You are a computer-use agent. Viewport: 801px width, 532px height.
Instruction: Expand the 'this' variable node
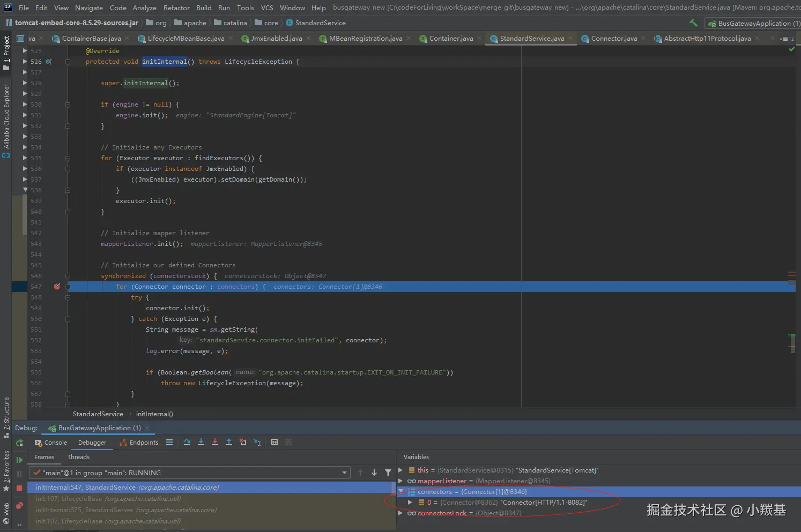pos(400,470)
